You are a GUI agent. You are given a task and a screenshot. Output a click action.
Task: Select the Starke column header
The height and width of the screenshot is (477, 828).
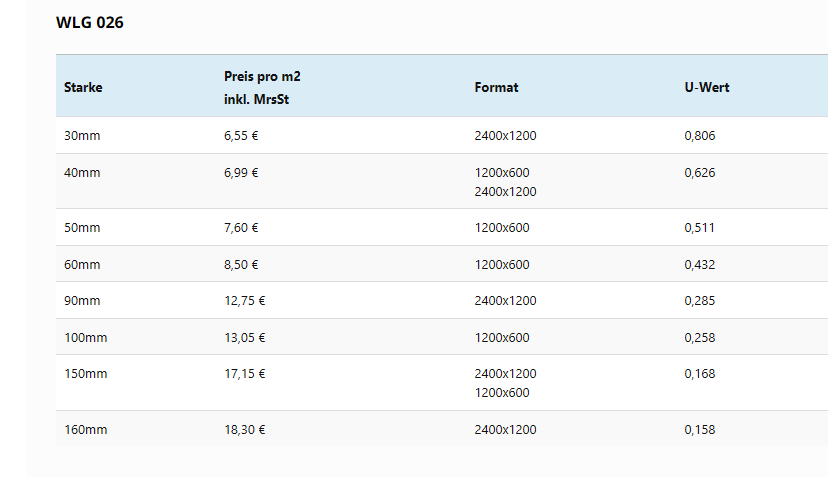tap(83, 87)
